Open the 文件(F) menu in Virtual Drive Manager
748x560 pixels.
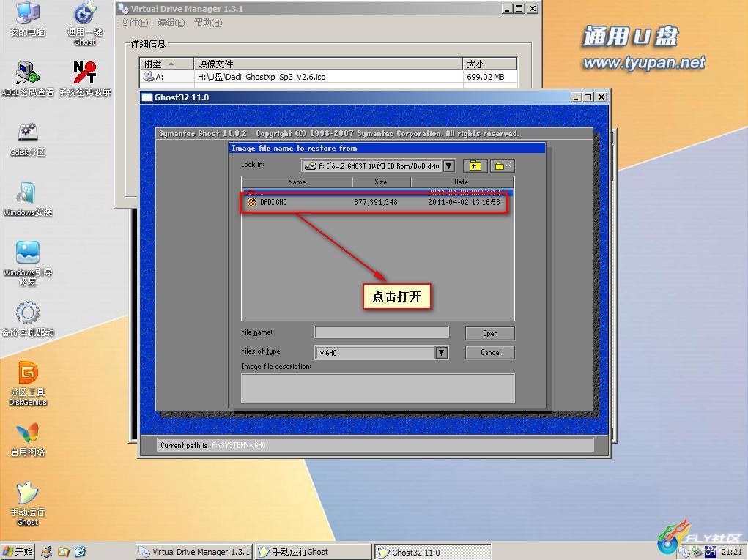[134, 23]
